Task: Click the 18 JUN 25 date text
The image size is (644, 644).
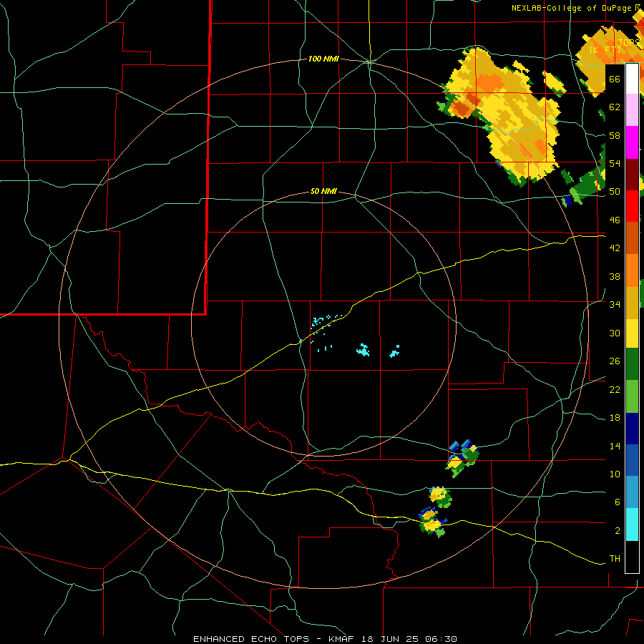Action: (390, 639)
